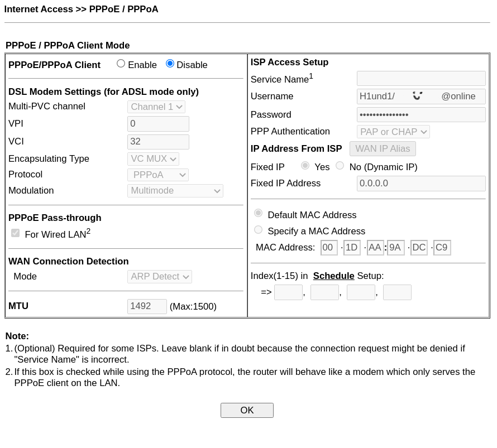This screenshot has height=448, width=497.
Task: Open Encapsulating Type VC MUX dropdown
Action: coord(153,158)
